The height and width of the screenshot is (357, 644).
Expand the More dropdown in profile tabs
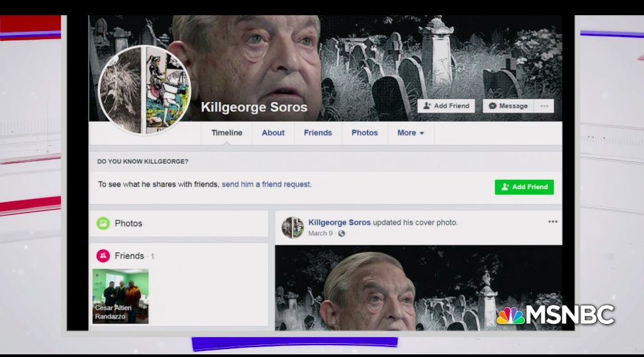[x=410, y=133]
